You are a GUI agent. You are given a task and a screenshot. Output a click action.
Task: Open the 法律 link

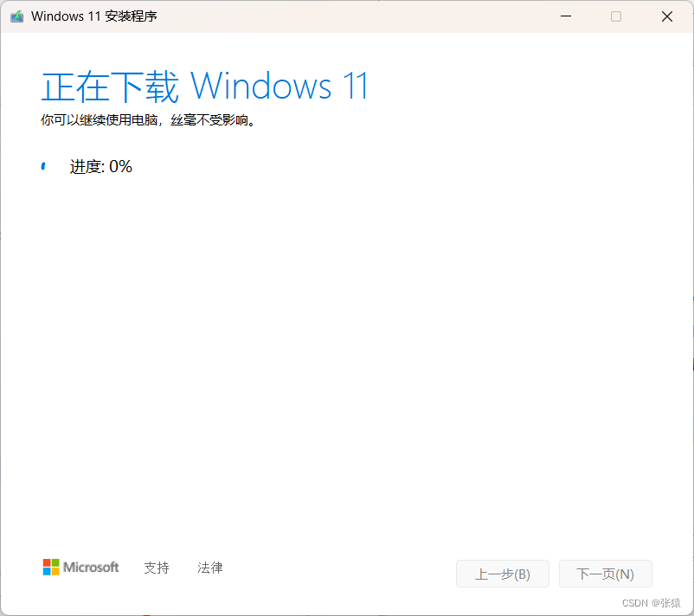click(209, 568)
